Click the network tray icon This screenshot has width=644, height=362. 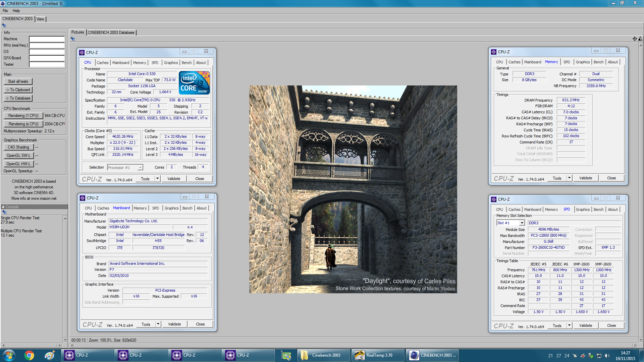(x=599, y=356)
